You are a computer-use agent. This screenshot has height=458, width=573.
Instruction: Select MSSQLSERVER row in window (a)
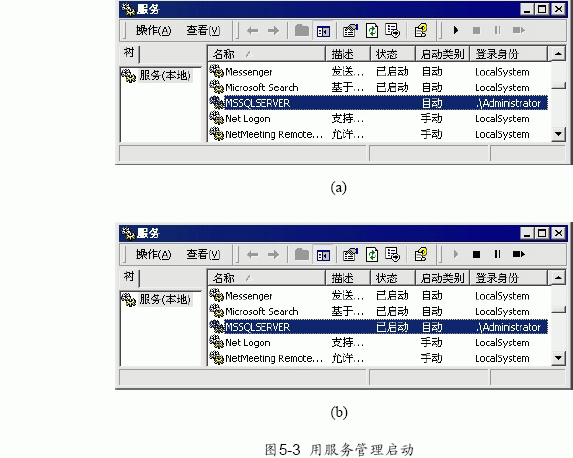(x=379, y=103)
